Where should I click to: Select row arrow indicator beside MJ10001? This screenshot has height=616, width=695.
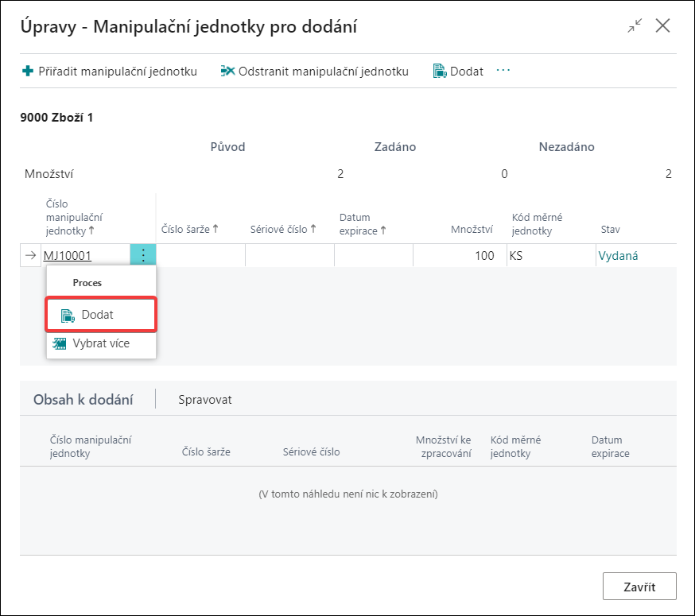(x=30, y=255)
